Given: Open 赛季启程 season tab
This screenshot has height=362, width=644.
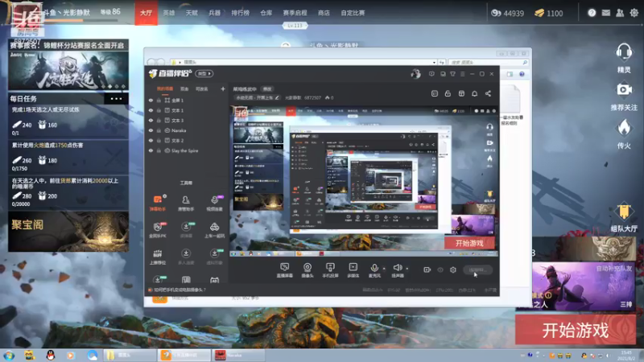Looking at the screenshot, I should click(x=295, y=13).
